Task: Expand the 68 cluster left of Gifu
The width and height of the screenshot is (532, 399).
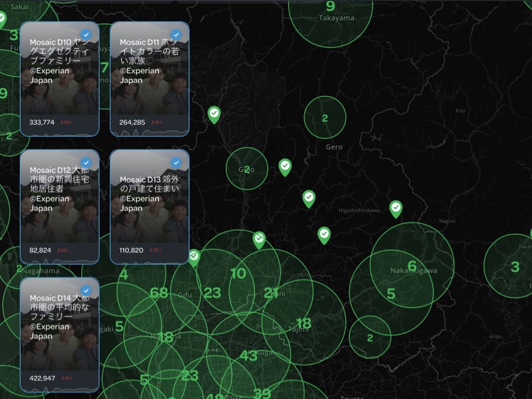Action: (x=159, y=293)
